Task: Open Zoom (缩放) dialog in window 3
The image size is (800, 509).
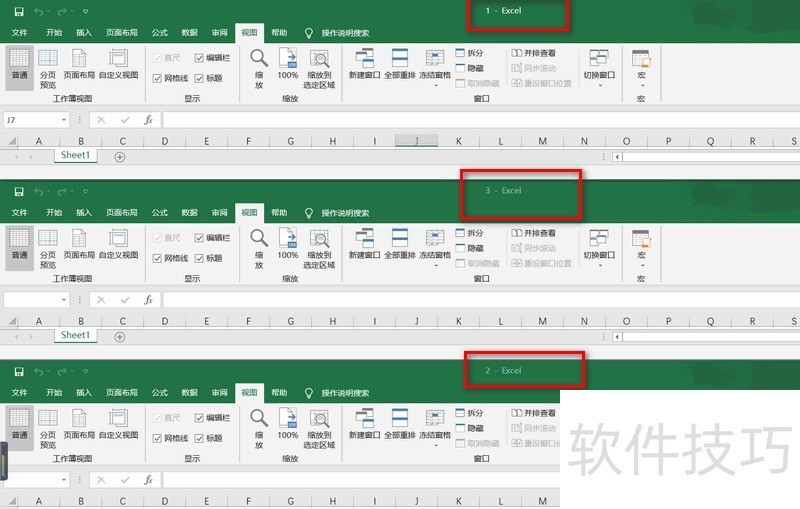Action: click(259, 249)
